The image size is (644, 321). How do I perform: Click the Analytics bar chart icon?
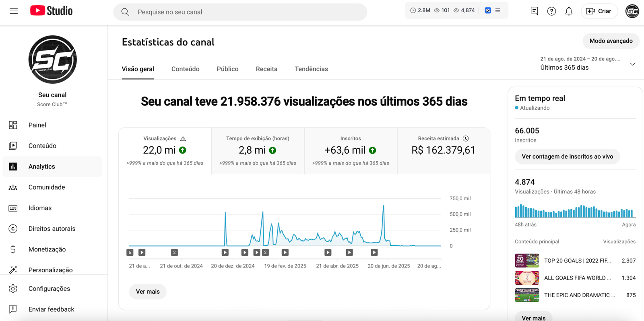pyautogui.click(x=13, y=167)
